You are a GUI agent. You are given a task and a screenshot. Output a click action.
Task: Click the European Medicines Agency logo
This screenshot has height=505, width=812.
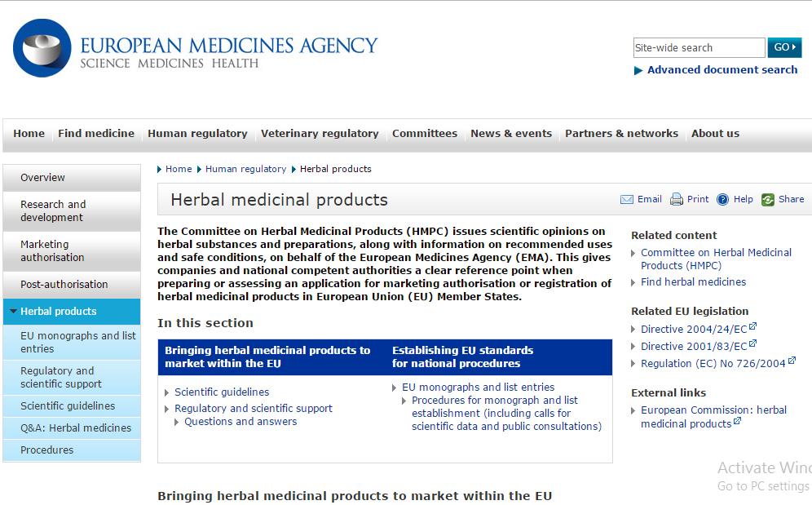point(42,48)
